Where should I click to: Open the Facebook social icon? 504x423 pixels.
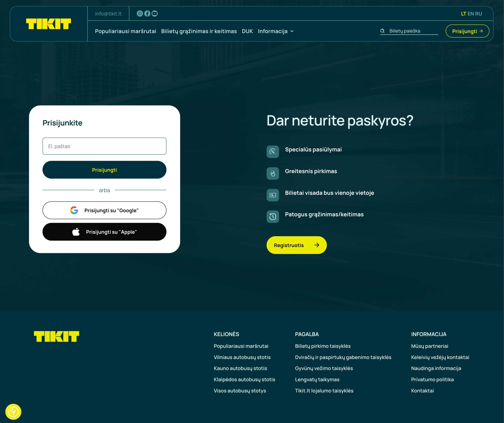[x=147, y=13]
